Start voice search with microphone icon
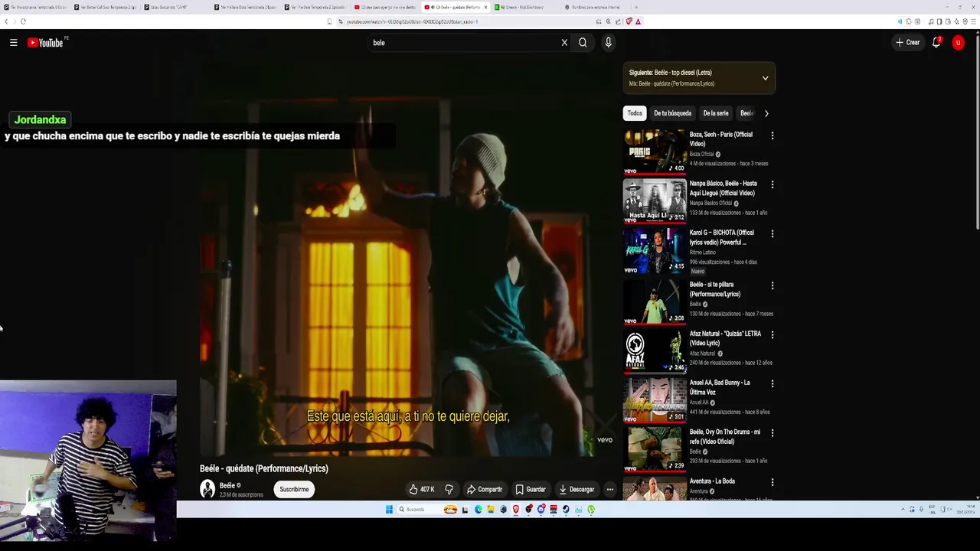Screen dimensions: 980x551 [608, 43]
